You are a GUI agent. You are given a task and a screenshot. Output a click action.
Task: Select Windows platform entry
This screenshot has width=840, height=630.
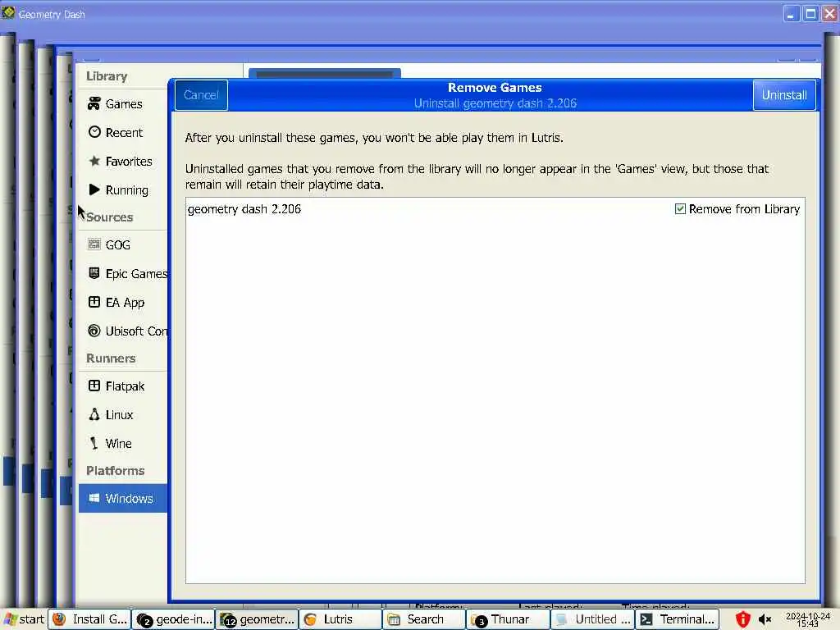[123, 498]
